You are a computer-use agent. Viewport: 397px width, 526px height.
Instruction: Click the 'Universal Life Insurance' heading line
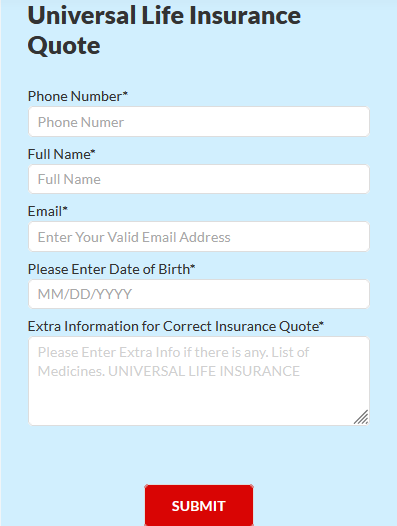[x=164, y=15]
